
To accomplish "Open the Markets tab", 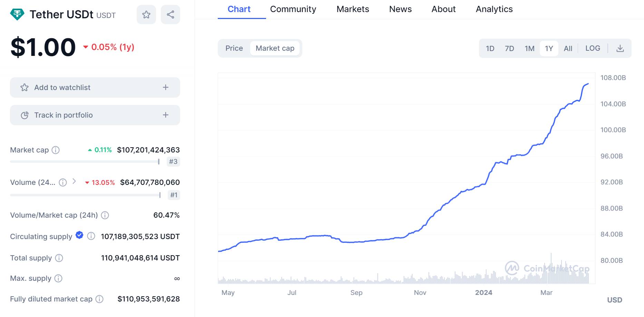I will coord(353,9).
